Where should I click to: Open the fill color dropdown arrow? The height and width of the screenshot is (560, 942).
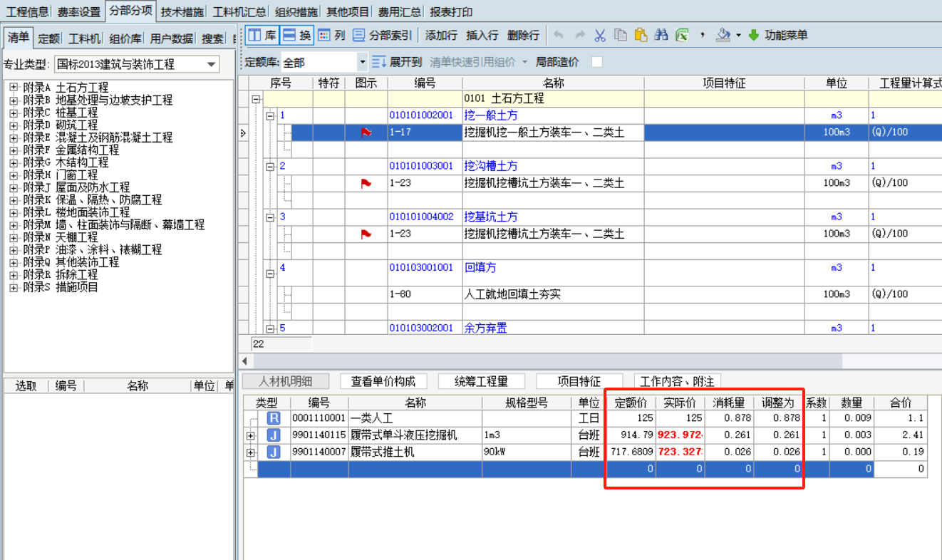pyautogui.click(x=739, y=35)
